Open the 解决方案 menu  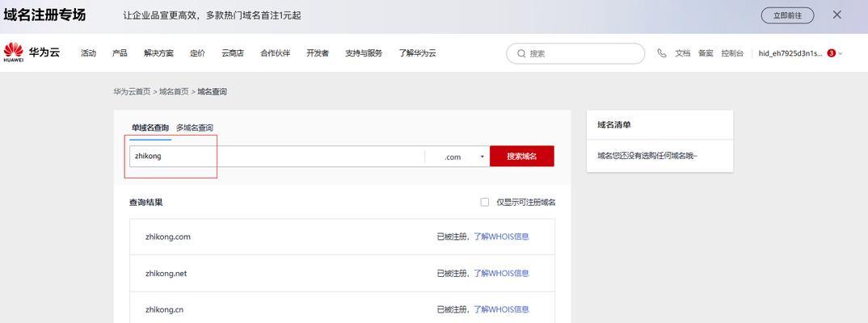coord(158,53)
